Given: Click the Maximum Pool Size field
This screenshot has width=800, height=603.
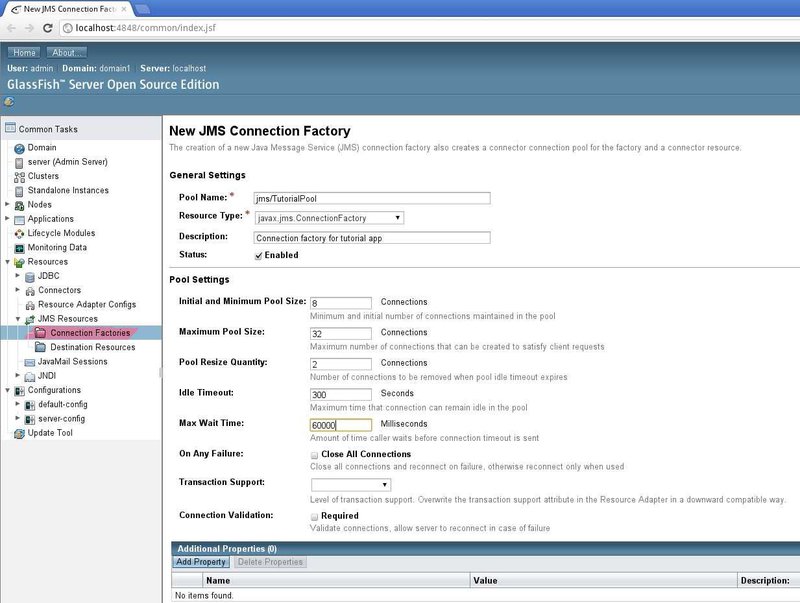Looking at the screenshot, I should tap(341, 334).
